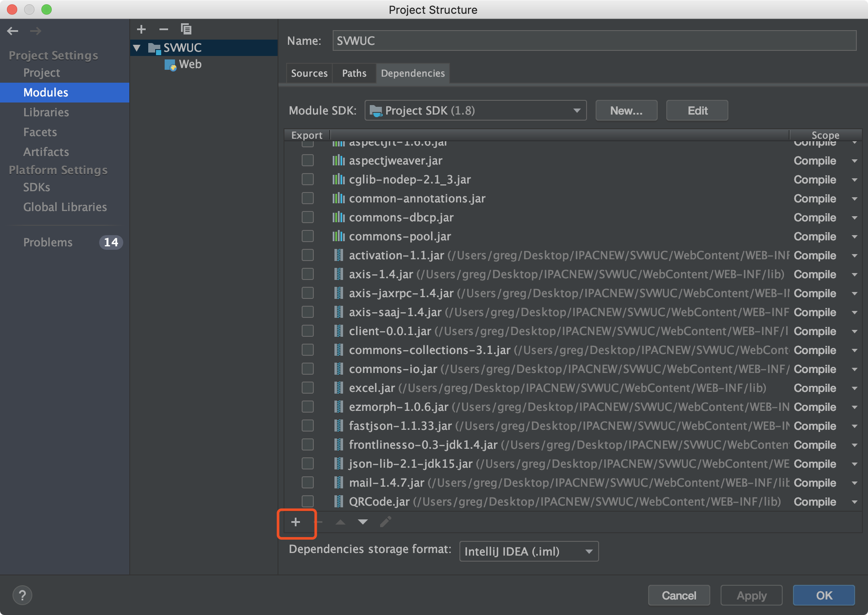This screenshot has height=615, width=868.
Task: Click the back navigation arrow
Action: (x=13, y=31)
